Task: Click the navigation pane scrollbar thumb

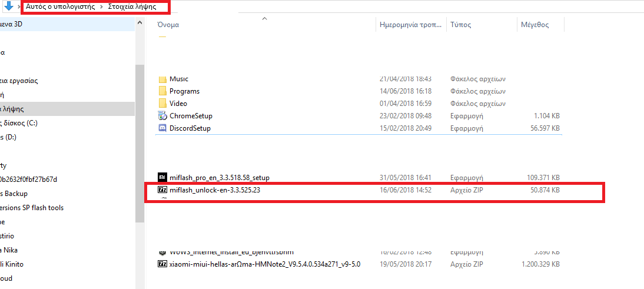Action: (x=140, y=144)
